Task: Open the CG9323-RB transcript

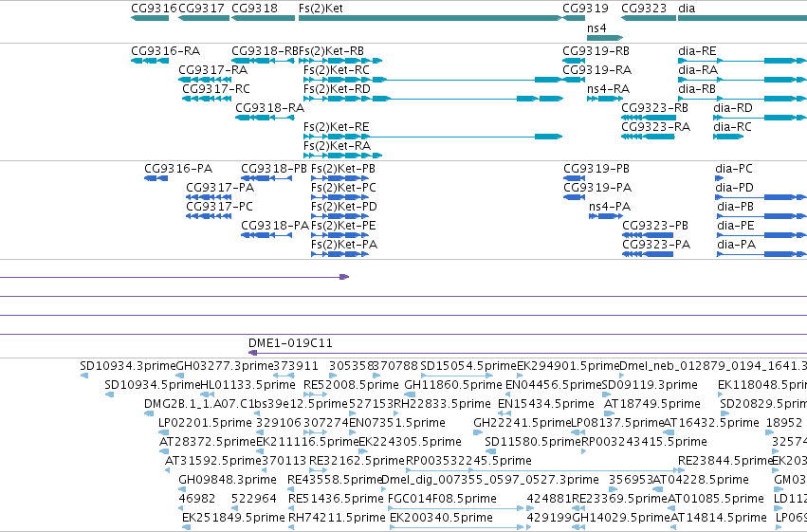Action: click(x=649, y=118)
